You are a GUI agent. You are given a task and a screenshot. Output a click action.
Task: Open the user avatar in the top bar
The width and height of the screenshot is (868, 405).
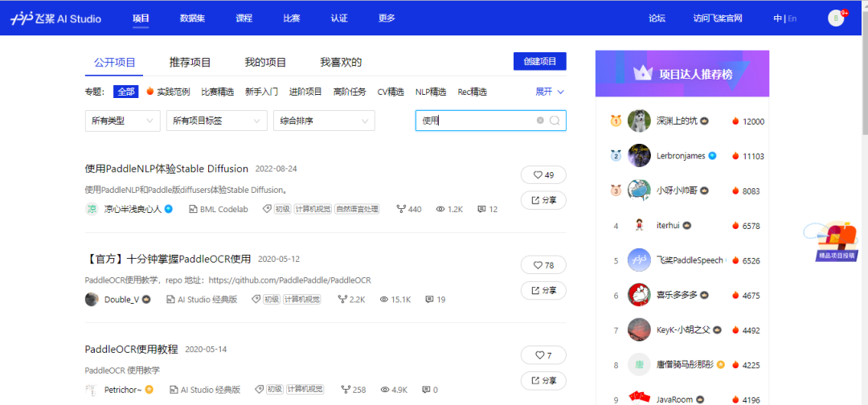(x=836, y=18)
